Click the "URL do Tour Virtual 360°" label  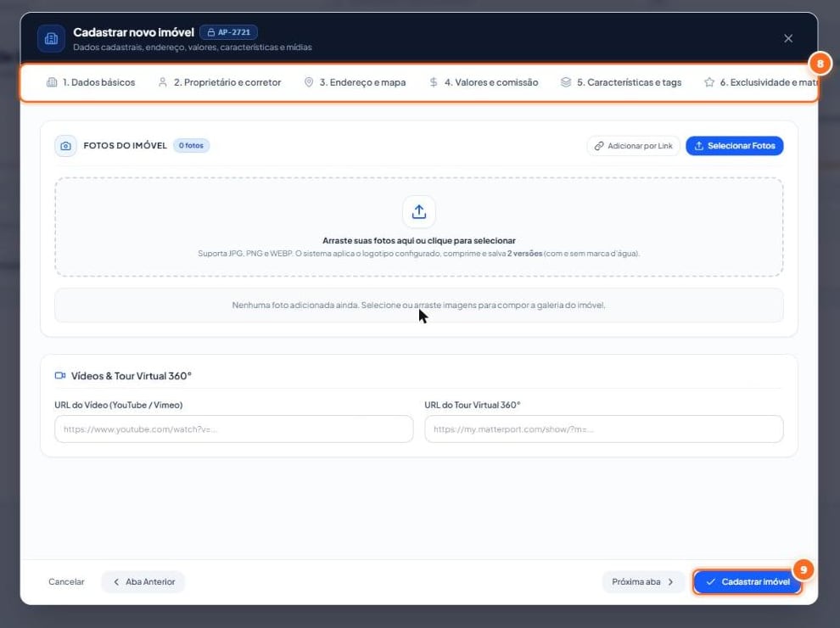coord(473,405)
